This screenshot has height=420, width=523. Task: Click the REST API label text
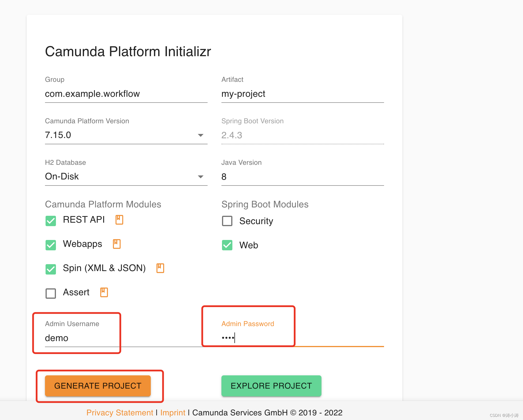pyautogui.click(x=84, y=220)
